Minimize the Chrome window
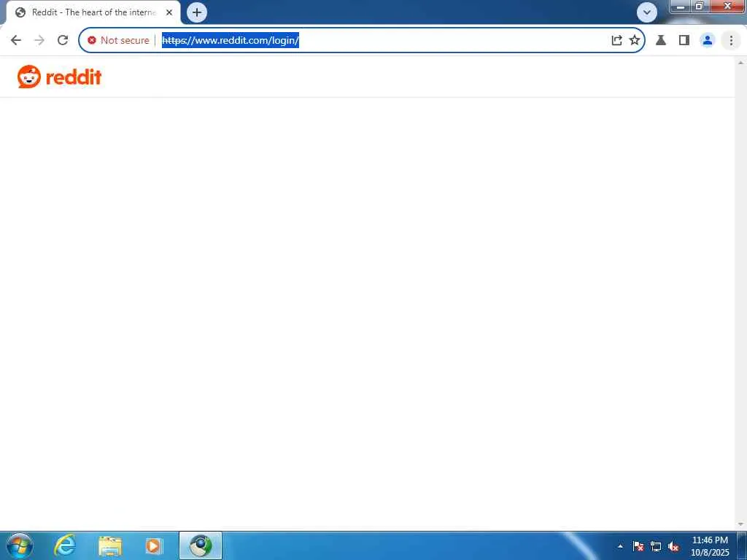Screen dimensions: 747x560 pos(681,6)
